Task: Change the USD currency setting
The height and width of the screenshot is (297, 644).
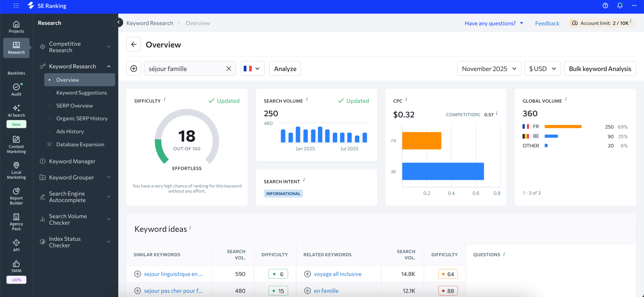Action: click(542, 68)
